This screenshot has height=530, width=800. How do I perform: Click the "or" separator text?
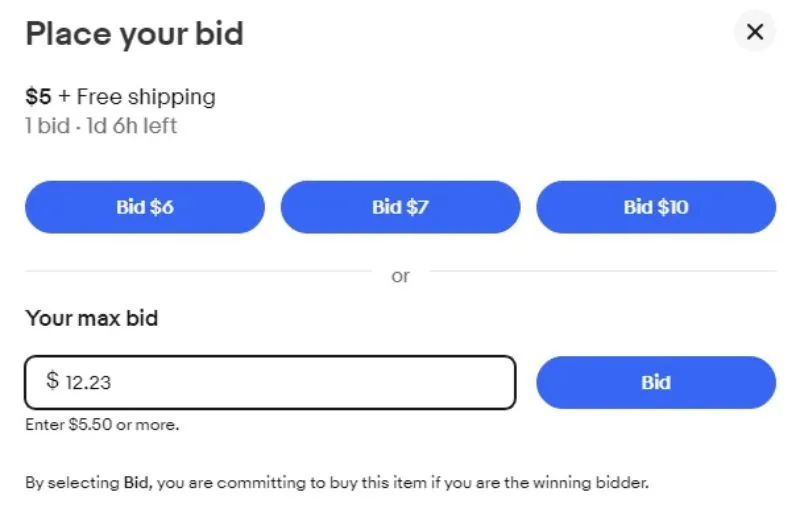[x=400, y=276]
